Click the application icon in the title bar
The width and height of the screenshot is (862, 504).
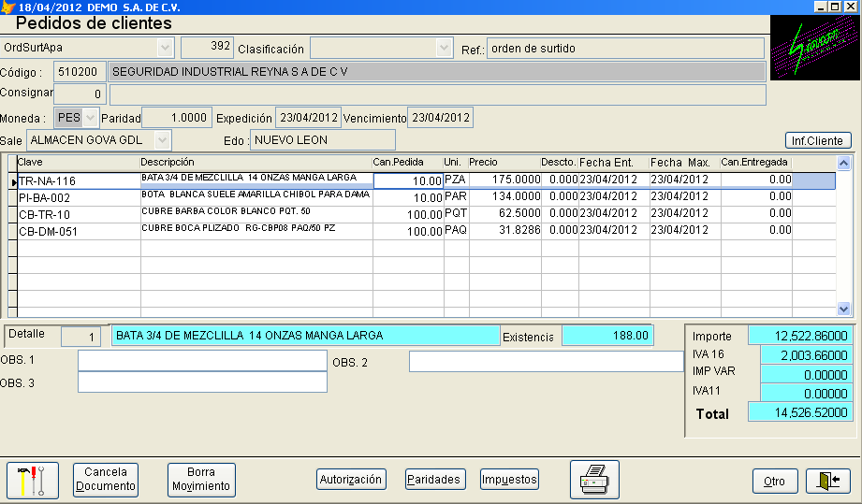(x=7, y=7)
